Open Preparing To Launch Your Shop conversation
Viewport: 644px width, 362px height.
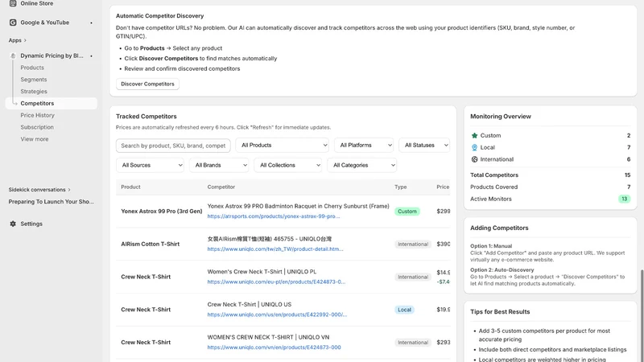(51, 202)
